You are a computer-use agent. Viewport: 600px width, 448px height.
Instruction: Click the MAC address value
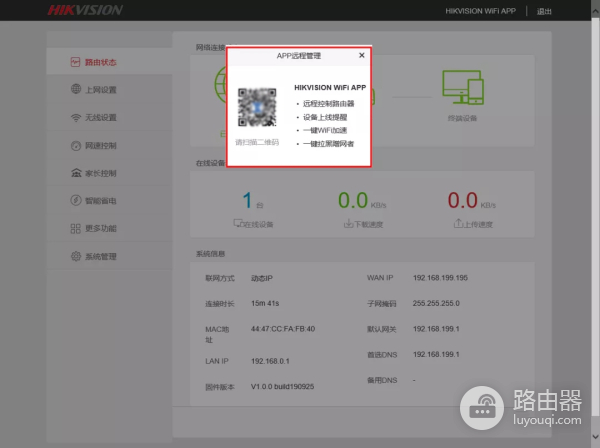click(283, 328)
